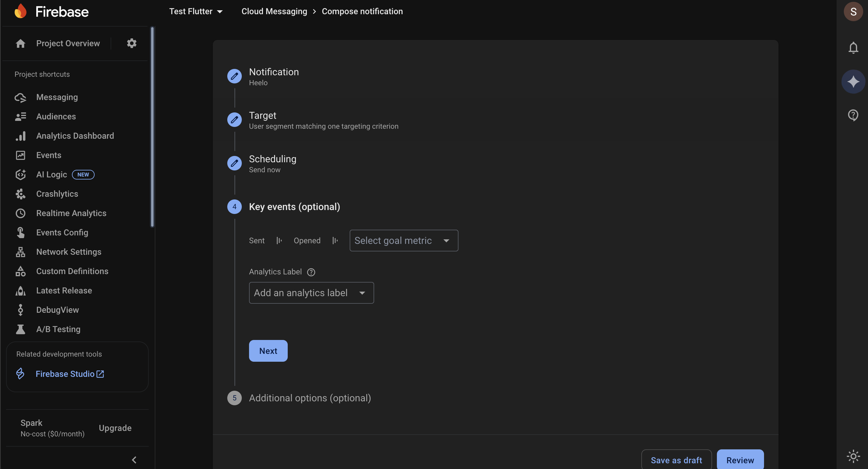
Task: Click the Analytics Label help icon
Action: point(311,272)
